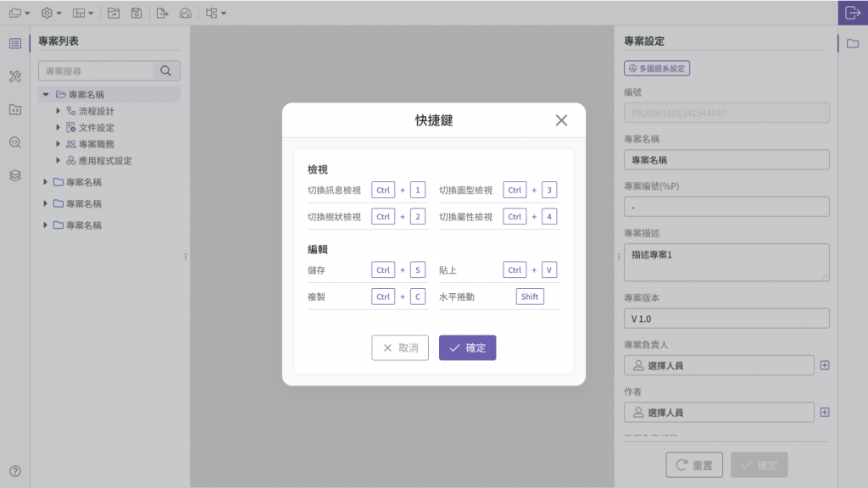
Task: Open the layout grid dropdown in toolbar
Action: point(83,13)
